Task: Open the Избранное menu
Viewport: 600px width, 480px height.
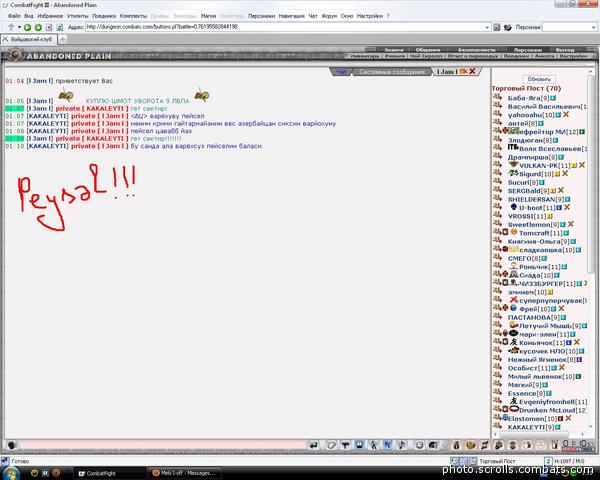Action: pos(50,16)
